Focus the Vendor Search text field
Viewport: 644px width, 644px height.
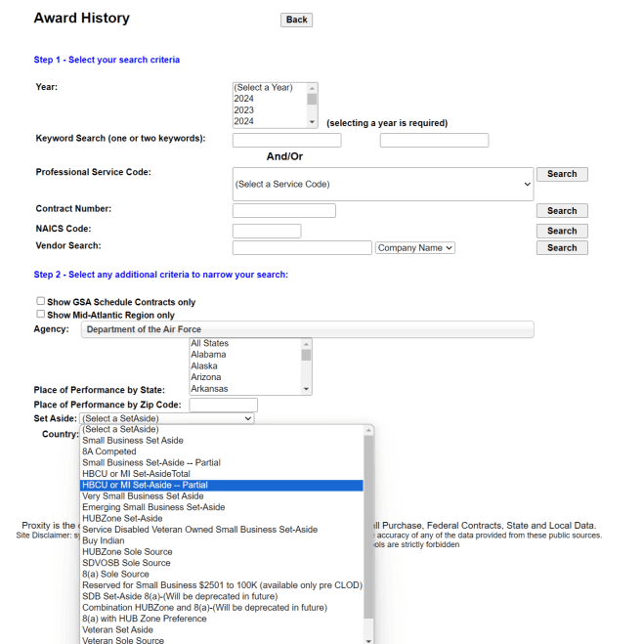(x=302, y=248)
